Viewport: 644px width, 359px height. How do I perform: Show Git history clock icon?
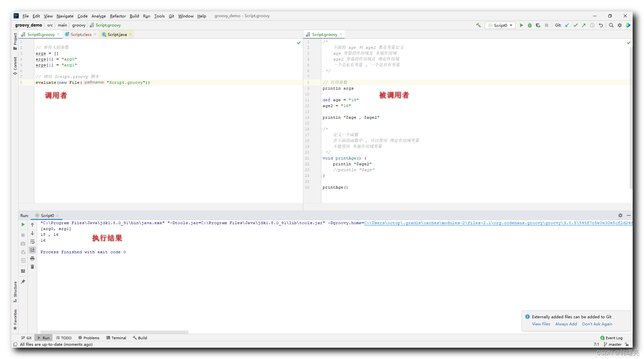[592, 25]
